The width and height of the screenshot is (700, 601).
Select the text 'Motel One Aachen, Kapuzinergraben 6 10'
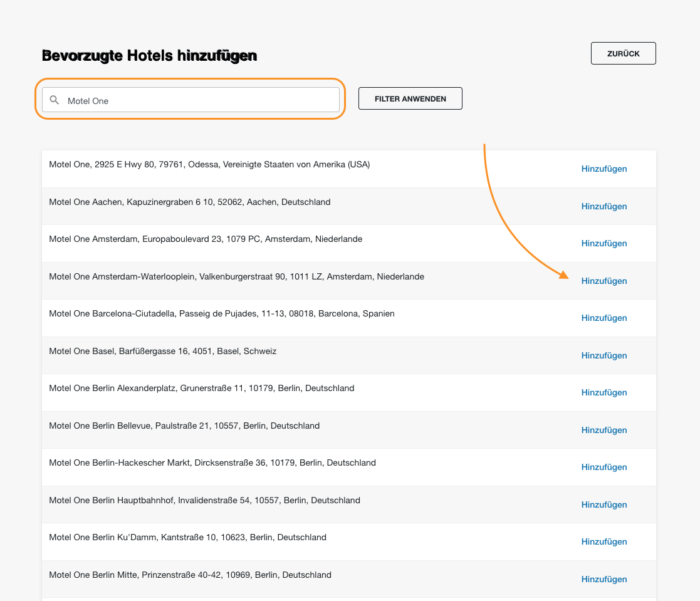pos(131,202)
